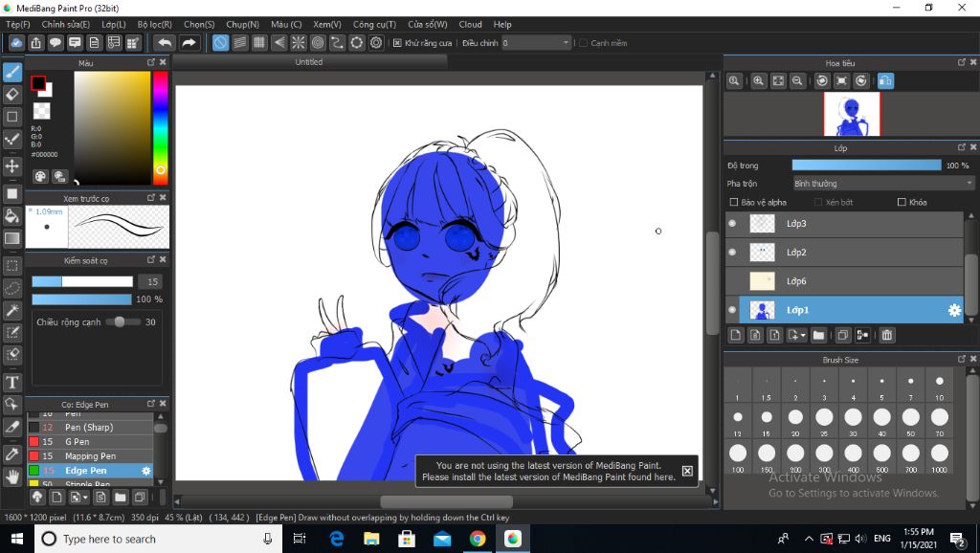The width and height of the screenshot is (980, 553).
Task: Click the rainbow hue strip
Action: (x=161, y=128)
